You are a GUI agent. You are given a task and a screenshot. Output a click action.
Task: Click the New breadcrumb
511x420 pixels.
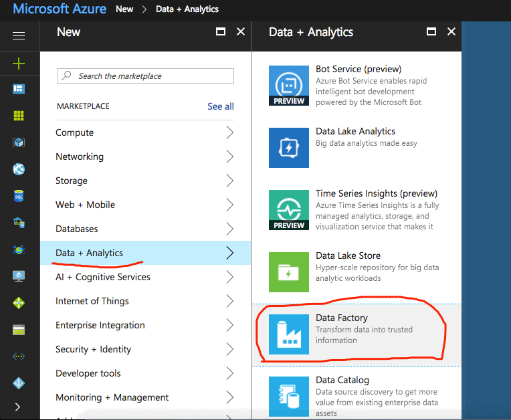[x=124, y=9]
